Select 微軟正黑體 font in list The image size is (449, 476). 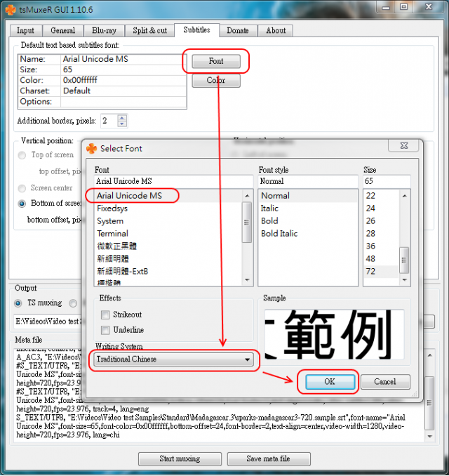(x=168, y=246)
